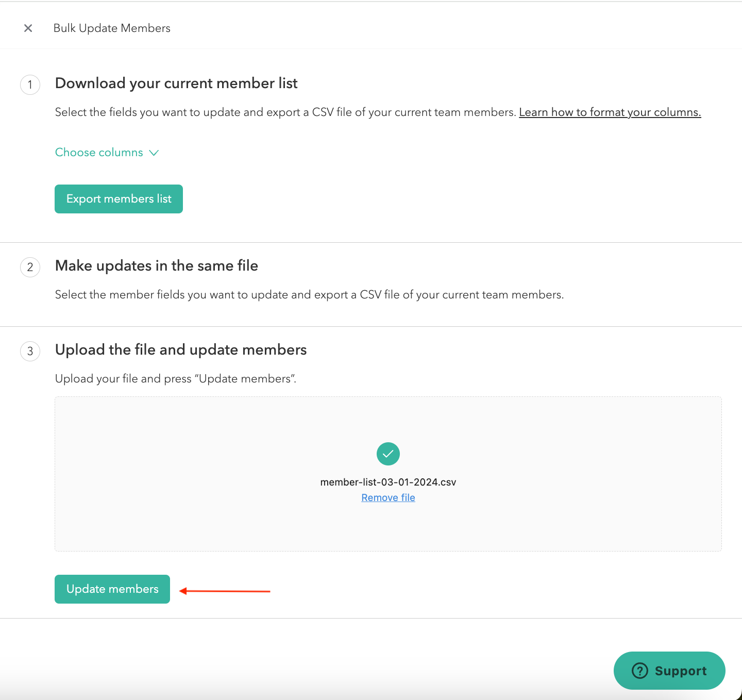Expand the Choose columns chevron arrow
742x700 pixels.
(x=154, y=153)
